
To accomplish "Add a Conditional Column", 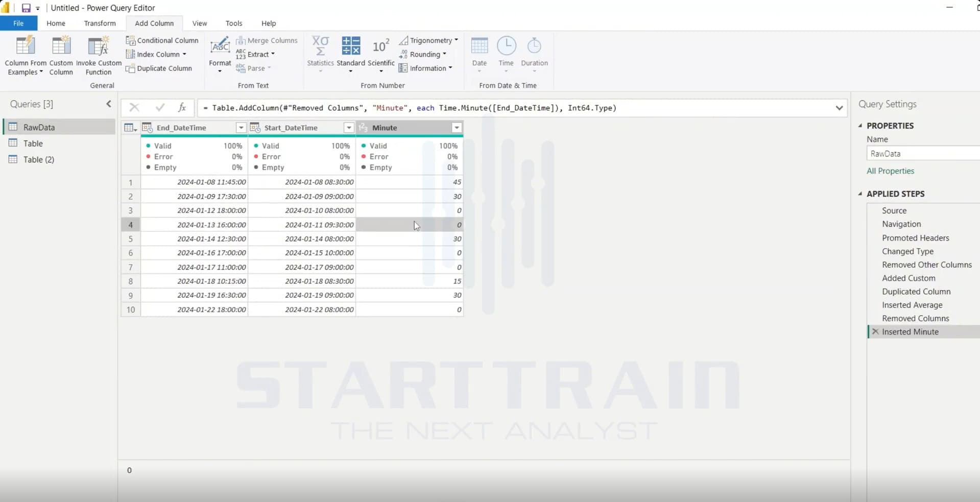I will click(162, 40).
